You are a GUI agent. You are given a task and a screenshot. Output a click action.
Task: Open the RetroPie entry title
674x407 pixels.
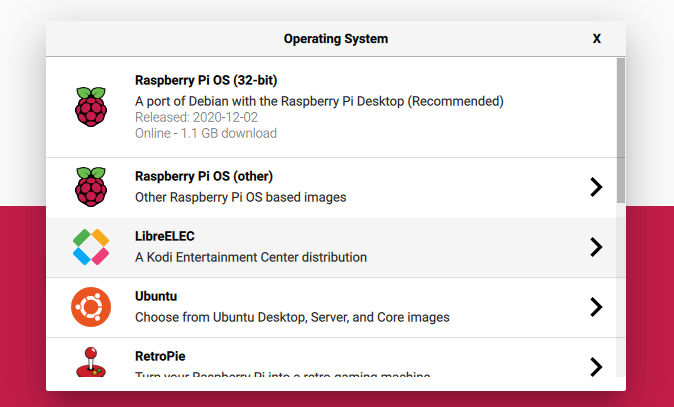tap(160, 356)
